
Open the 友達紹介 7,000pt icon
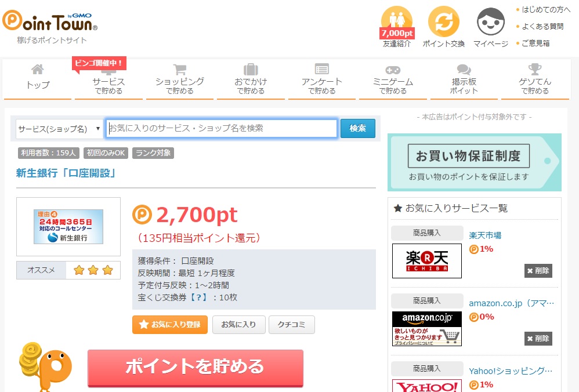tap(397, 27)
